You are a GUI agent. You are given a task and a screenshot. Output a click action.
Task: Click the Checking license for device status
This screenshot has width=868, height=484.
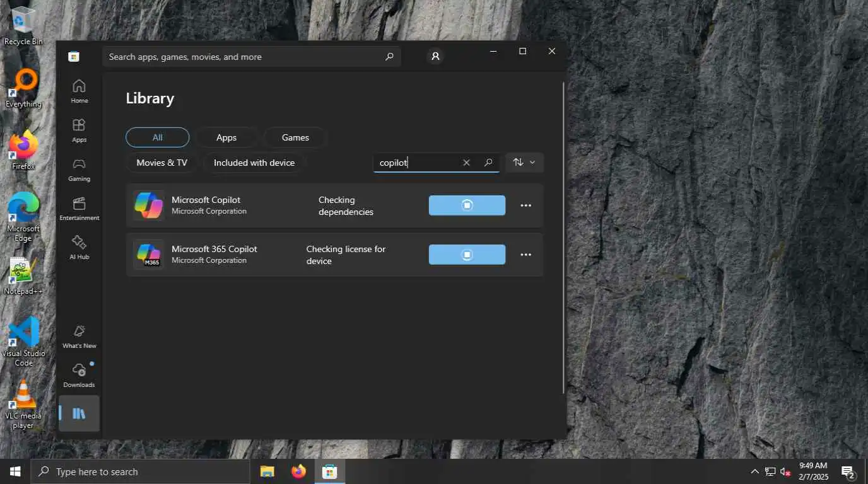346,255
